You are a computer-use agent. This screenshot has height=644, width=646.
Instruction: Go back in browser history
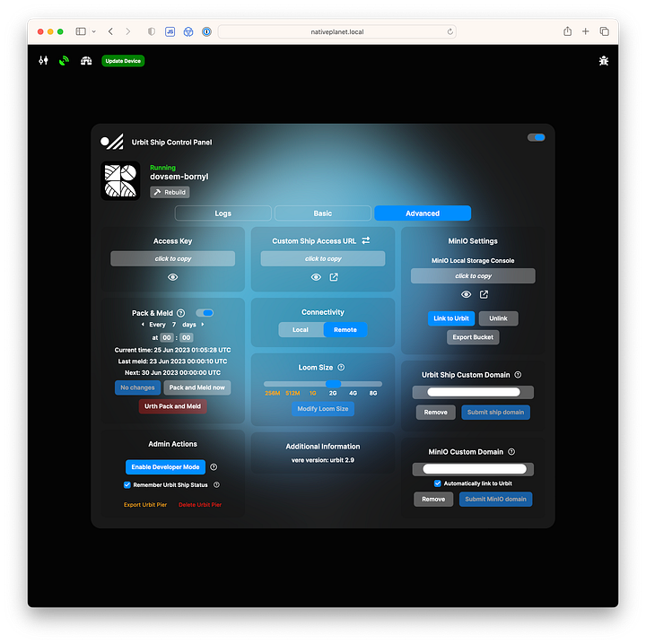click(x=110, y=31)
